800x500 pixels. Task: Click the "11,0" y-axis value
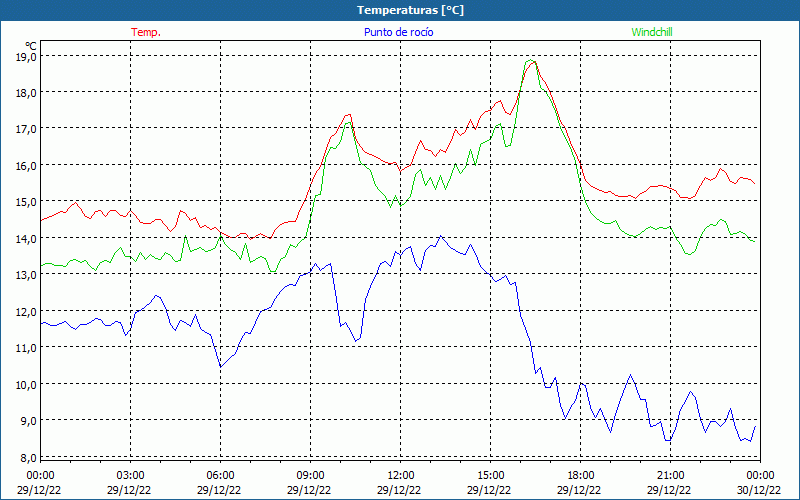coord(26,348)
